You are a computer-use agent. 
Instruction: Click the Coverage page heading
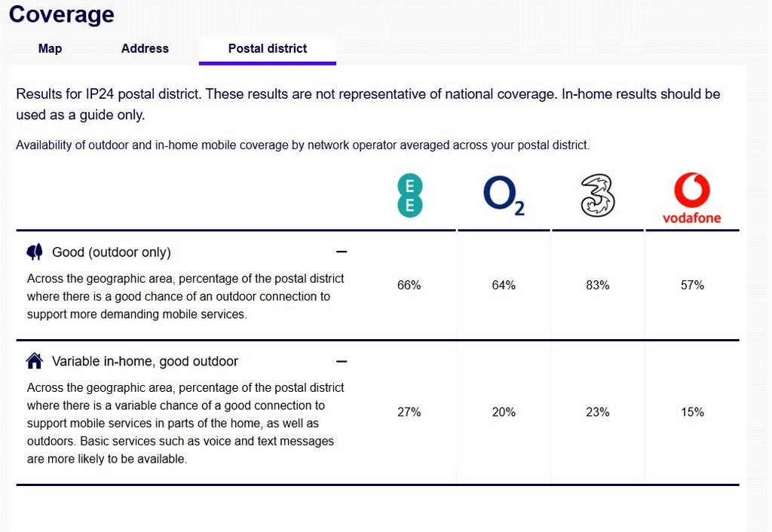point(62,14)
